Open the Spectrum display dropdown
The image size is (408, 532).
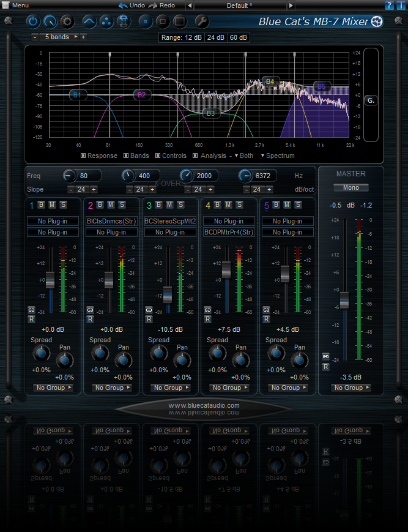[278, 155]
